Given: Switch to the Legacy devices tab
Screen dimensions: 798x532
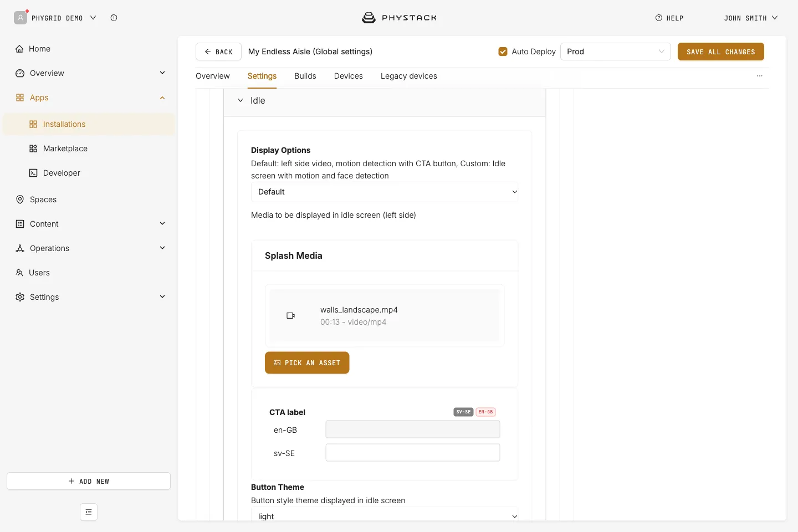Looking at the screenshot, I should (409, 76).
